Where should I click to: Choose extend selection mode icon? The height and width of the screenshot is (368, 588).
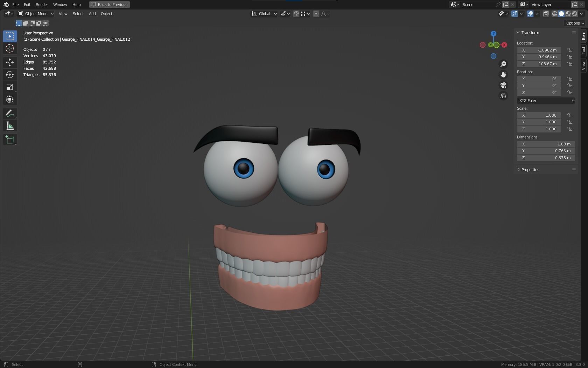(26, 23)
